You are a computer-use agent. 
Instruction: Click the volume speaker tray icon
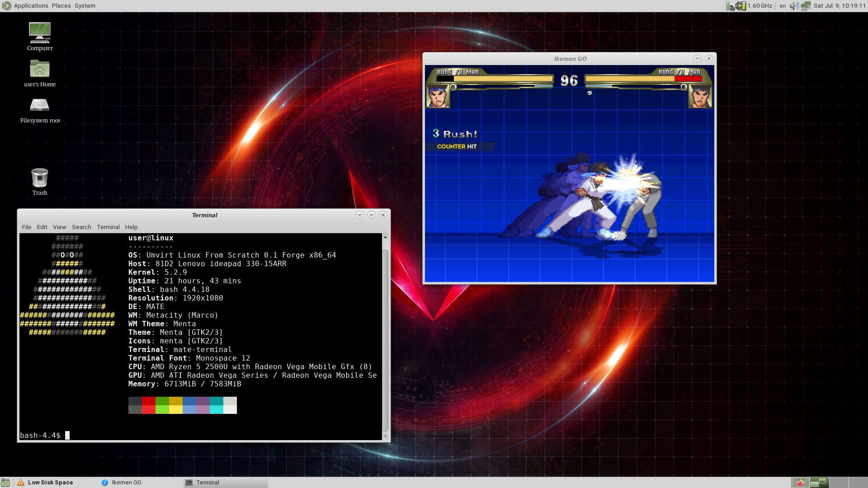pos(794,6)
